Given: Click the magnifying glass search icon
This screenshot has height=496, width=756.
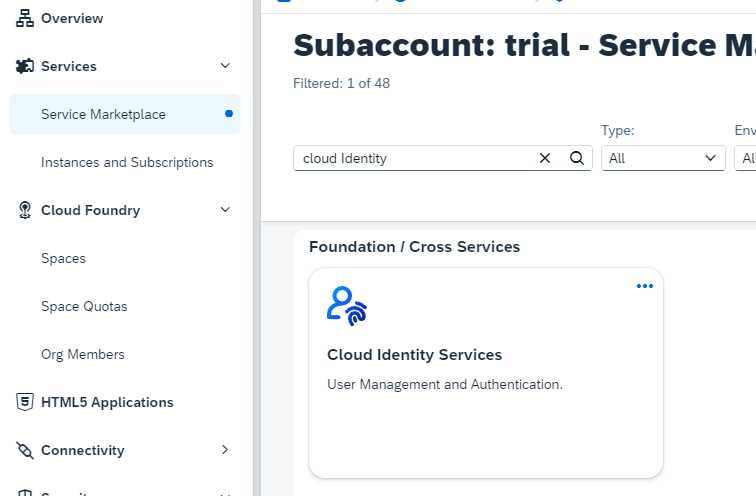Looking at the screenshot, I should pyautogui.click(x=576, y=158).
